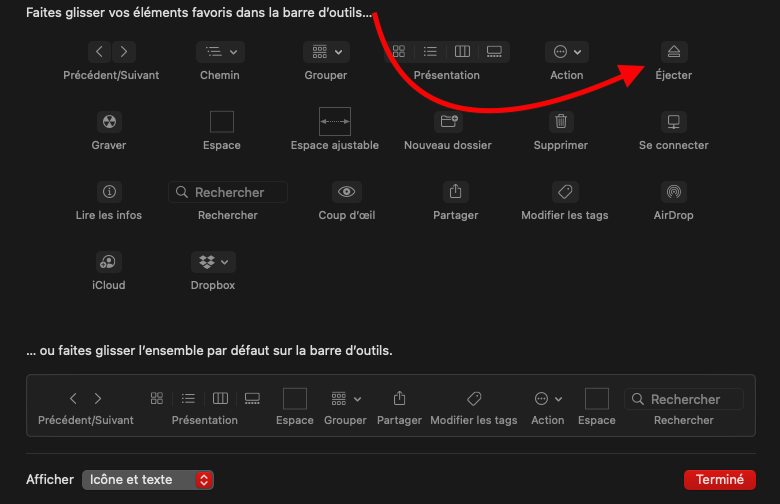Click the Éjecter eject icon
This screenshot has height=504, width=780.
click(x=674, y=52)
